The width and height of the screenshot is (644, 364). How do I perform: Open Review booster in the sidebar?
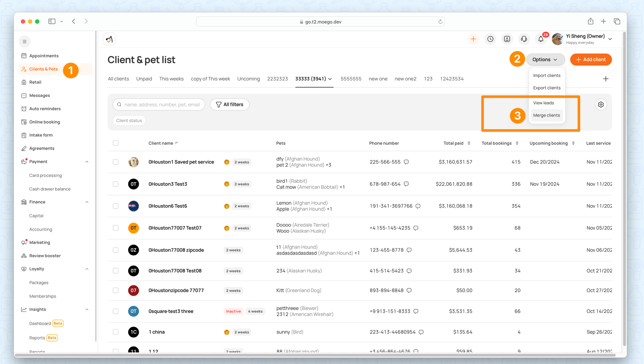[x=45, y=256]
